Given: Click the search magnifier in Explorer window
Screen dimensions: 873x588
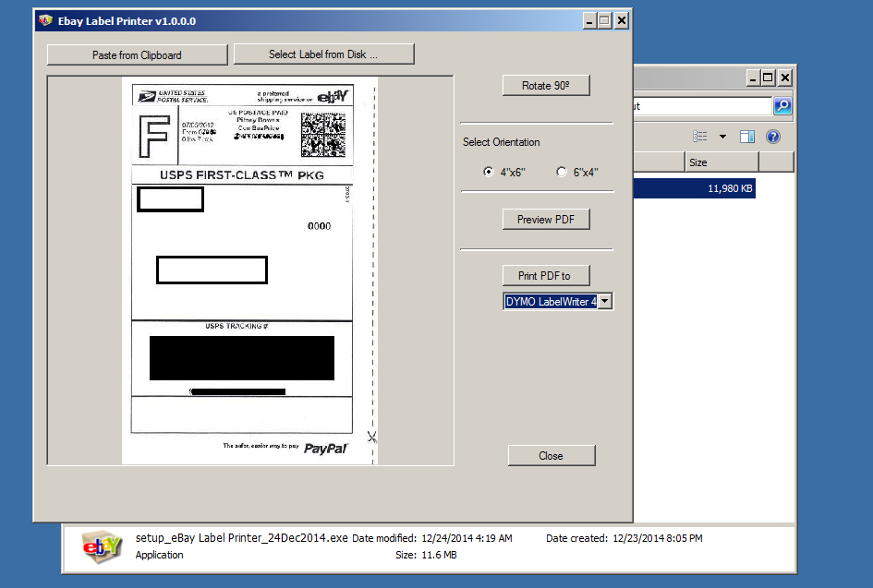Looking at the screenshot, I should [782, 106].
